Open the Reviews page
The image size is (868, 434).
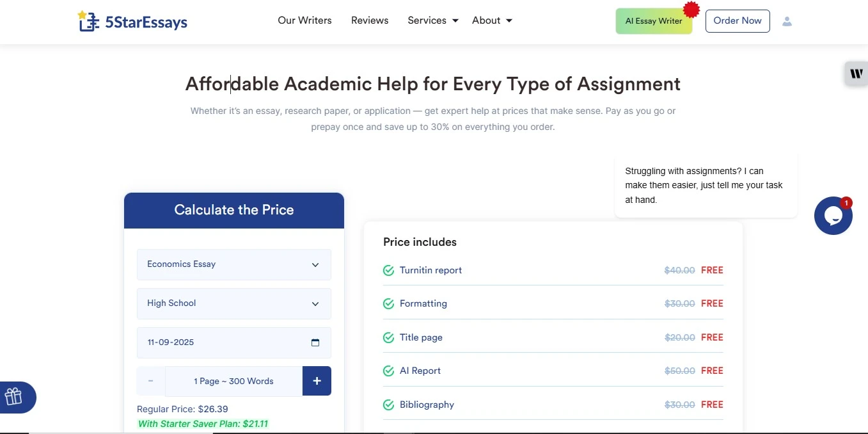click(370, 20)
